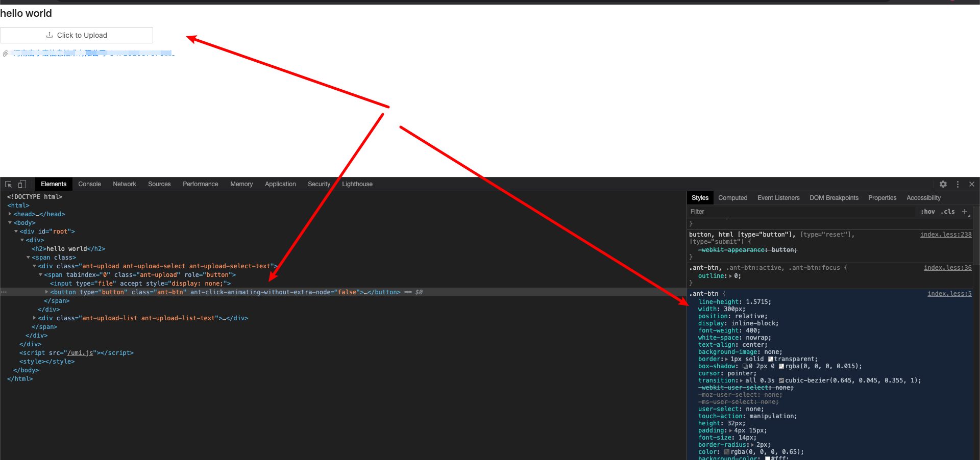Image resolution: width=980 pixels, height=460 pixels.
Task: Switch to the Network tab
Action: pos(125,184)
